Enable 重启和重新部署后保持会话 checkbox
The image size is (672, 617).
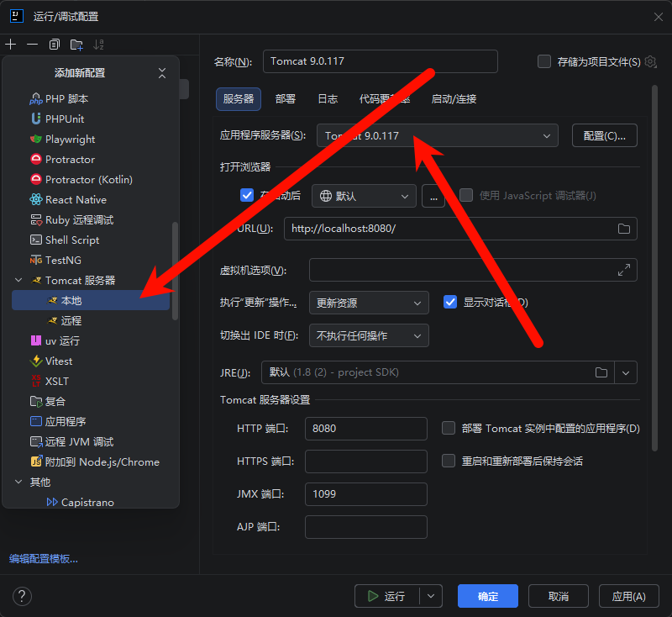click(449, 461)
